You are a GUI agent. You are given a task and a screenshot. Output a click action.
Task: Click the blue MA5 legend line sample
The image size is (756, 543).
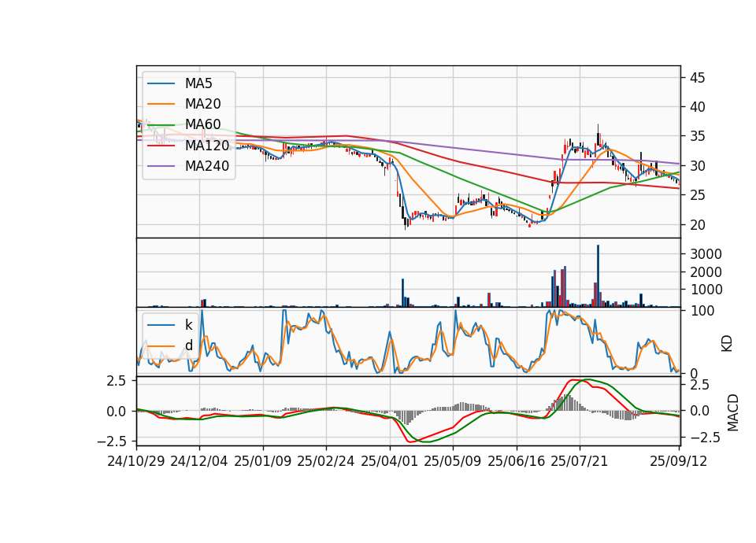[x=161, y=84]
